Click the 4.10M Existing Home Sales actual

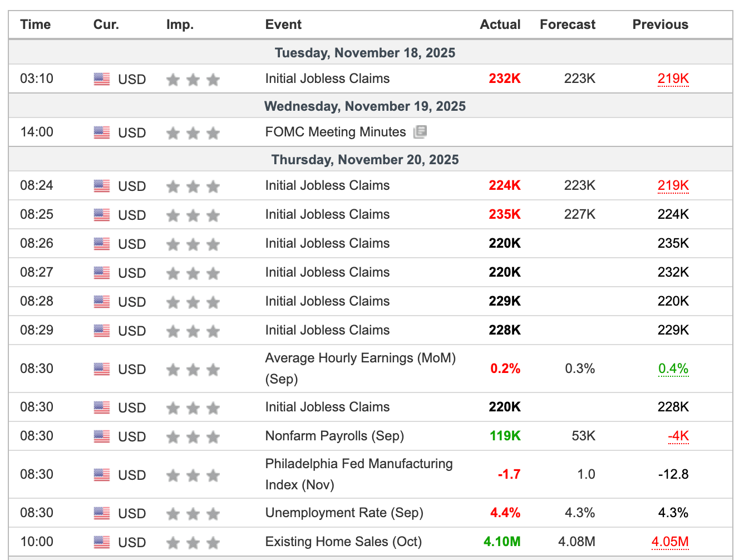(x=502, y=542)
